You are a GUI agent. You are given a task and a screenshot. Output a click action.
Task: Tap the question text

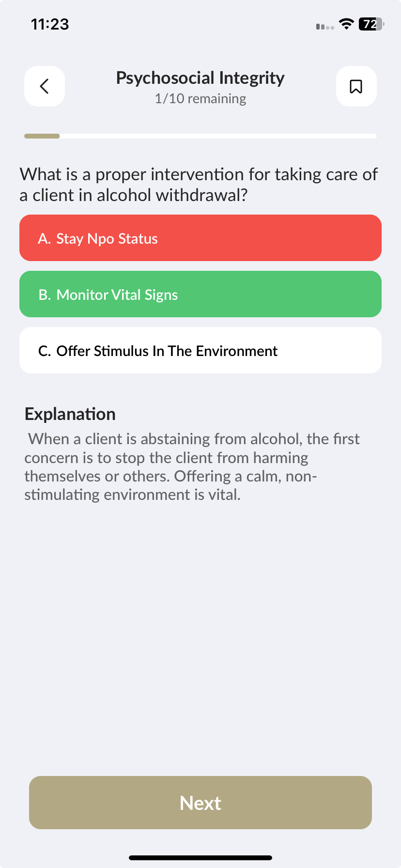[x=199, y=185]
